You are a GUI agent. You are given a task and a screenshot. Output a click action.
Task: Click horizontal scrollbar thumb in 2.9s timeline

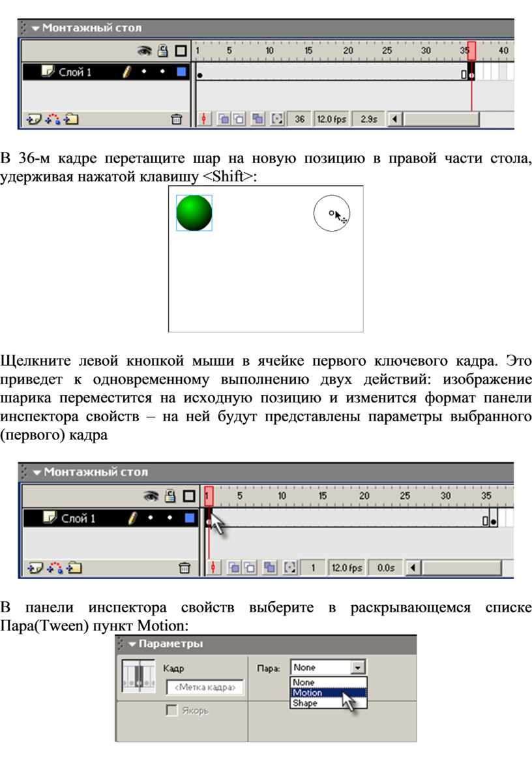(x=441, y=119)
